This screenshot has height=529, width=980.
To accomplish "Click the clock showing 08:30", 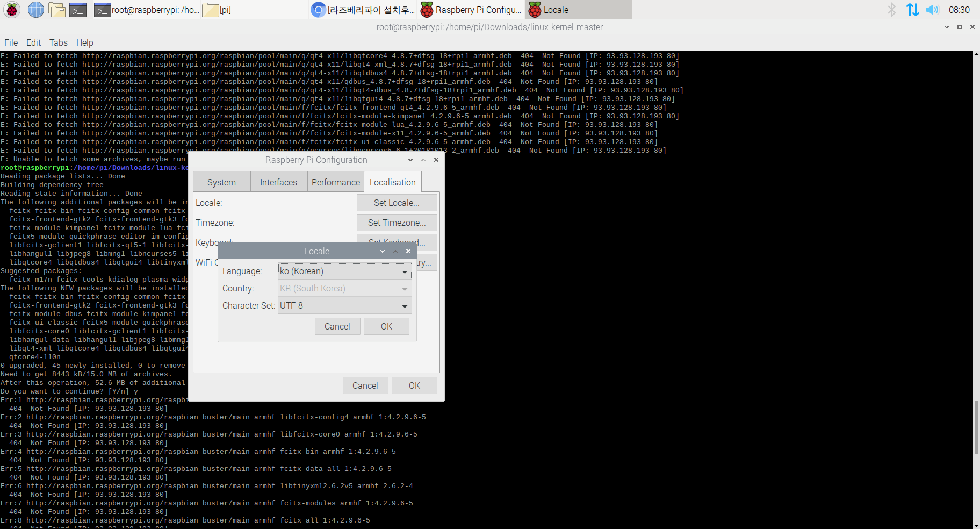I will tap(959, 10).
